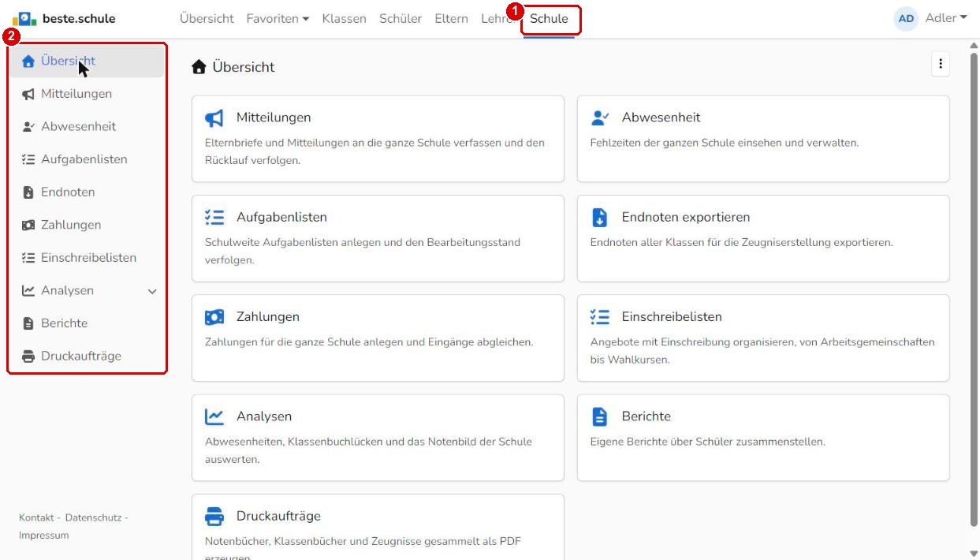Click the list icon in sidebar Einschreibelisten
This screenshot has width=980, height=560.
coord(28,258)
